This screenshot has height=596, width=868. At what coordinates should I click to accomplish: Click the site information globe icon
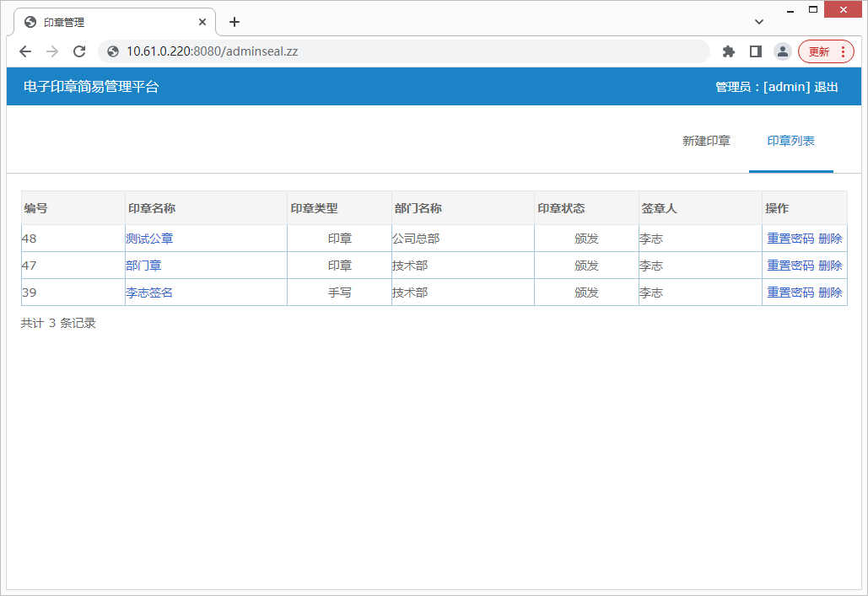click(x=113, y=51)
